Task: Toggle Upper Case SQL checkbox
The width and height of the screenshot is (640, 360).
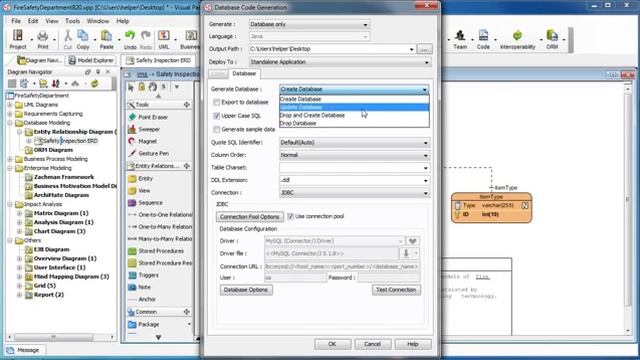Action: pos(217,116)
